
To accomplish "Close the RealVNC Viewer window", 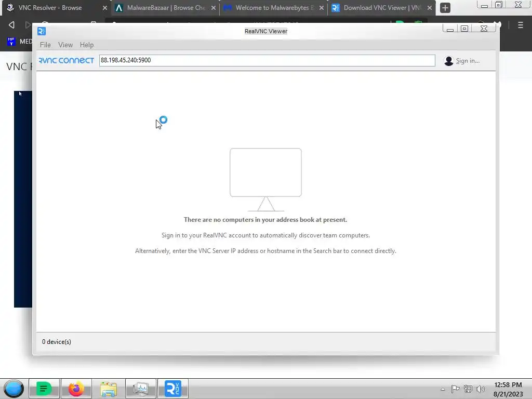I will (484, 29).
